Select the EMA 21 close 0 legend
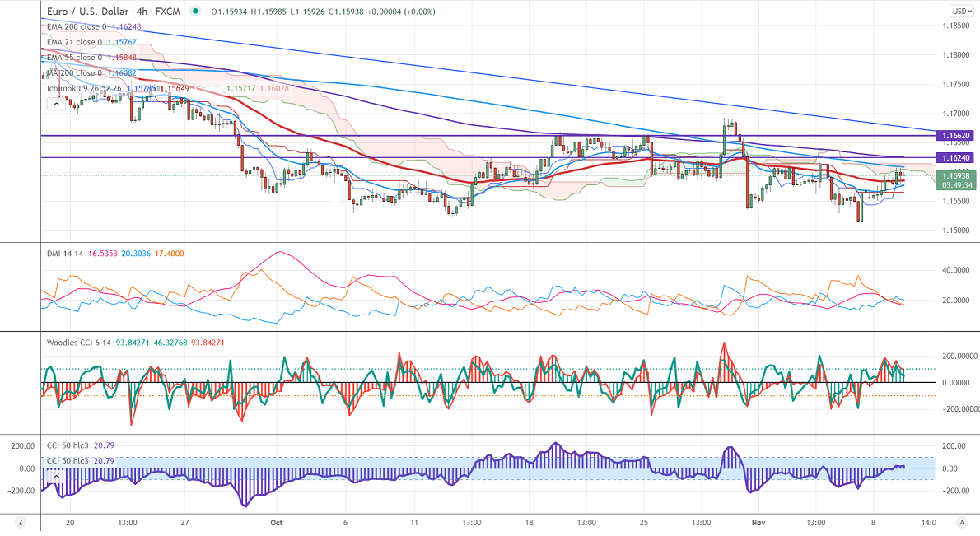The image size is (980, 536). (74, 42)
